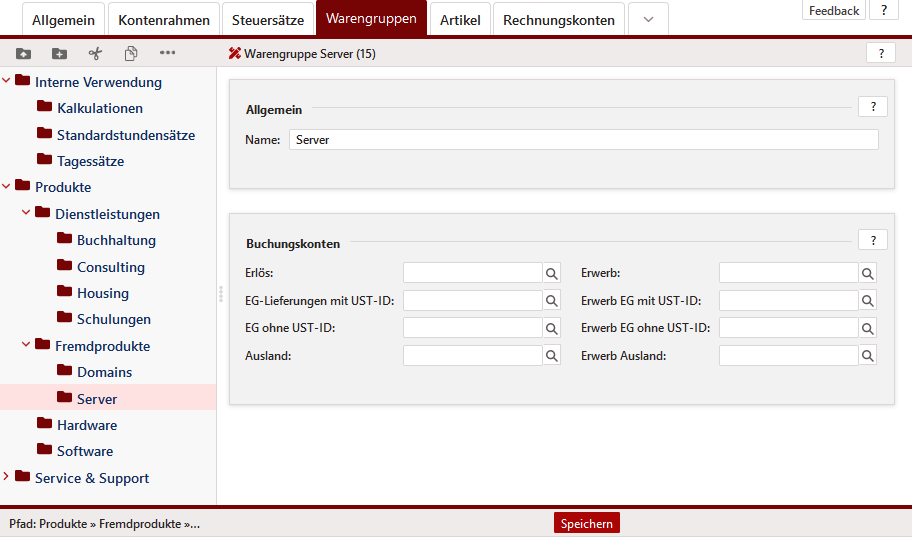The width and height of the screenshot is (912, 537).
Task: Open the Artikel tab
Action: click(460, 20)
